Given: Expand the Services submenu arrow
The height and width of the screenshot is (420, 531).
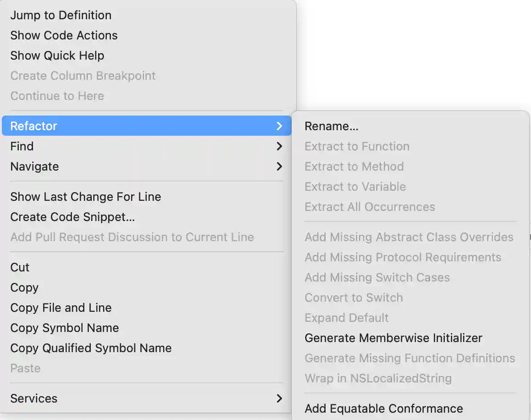Looking at the screenshot, I should pyautogui.click(x=279, y=398).
